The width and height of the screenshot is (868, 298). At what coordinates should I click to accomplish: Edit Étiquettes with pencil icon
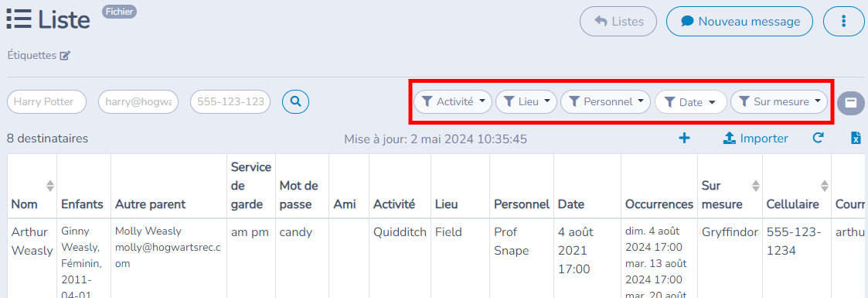coord(66,56)
